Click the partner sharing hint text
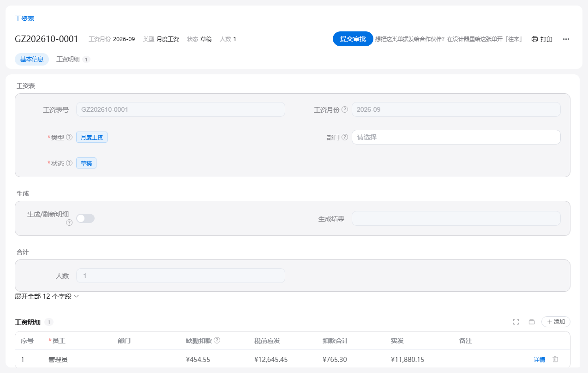 449,39
